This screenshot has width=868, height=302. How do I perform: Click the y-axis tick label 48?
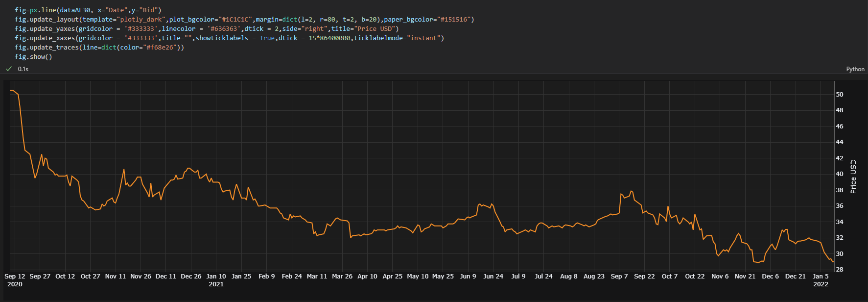[840, 110]
